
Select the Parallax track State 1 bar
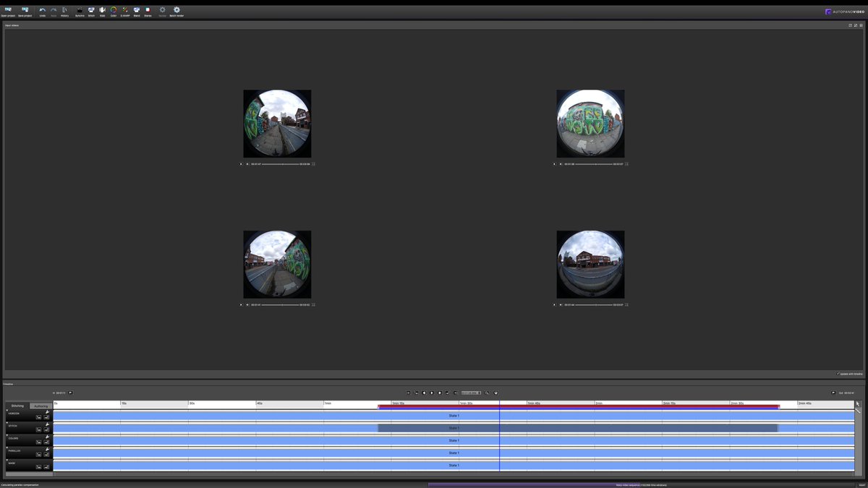coord(454,453)
